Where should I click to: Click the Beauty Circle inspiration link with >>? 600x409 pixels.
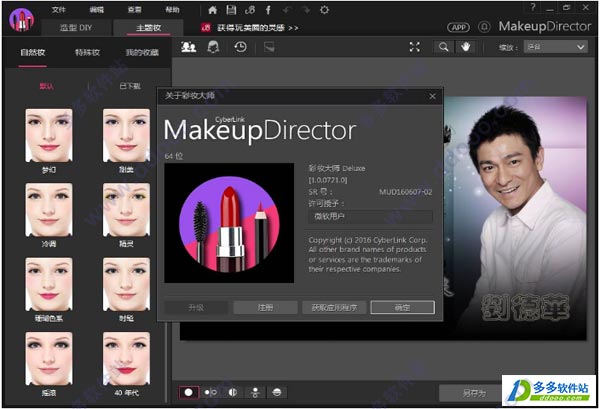click(258, 28)
